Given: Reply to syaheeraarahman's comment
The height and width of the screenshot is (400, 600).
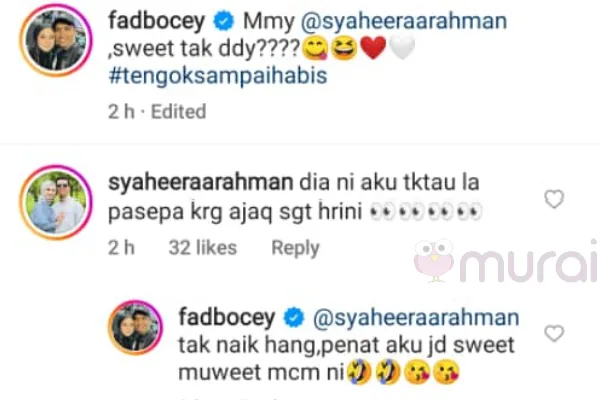Looking at the screenshot, I should (295, 248).
